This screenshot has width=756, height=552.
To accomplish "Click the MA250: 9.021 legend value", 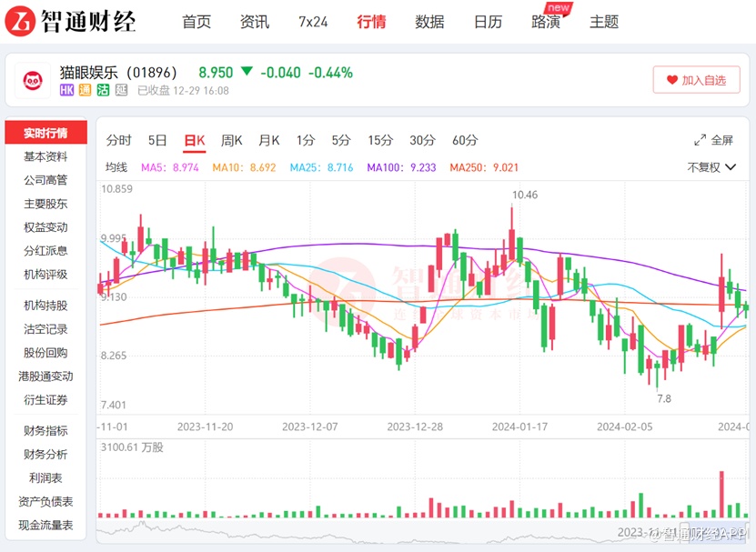I will point(484,167).
